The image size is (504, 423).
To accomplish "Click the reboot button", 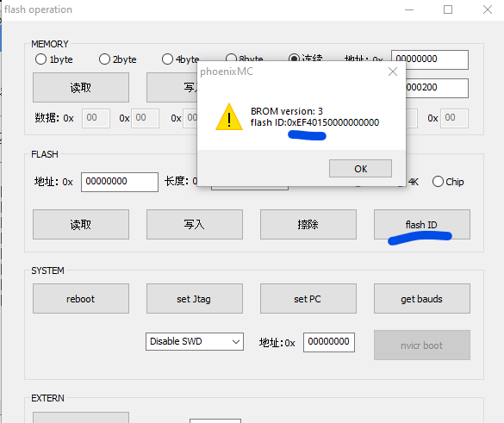I will pyautogui.click(x=81, y=299).
